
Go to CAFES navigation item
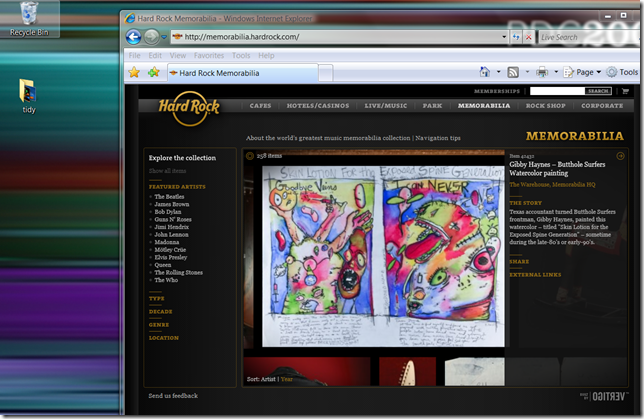pyautogui.click(x=260, y=106)
